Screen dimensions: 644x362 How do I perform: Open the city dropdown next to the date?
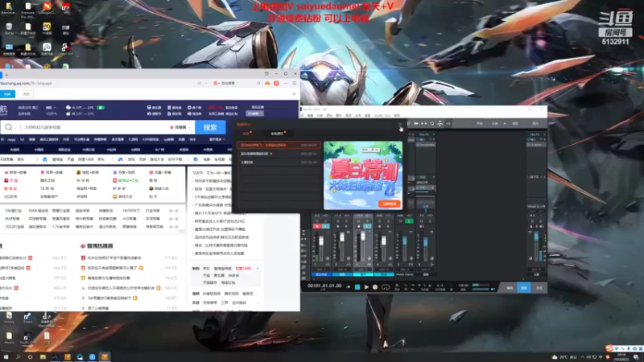pos(51,108)
